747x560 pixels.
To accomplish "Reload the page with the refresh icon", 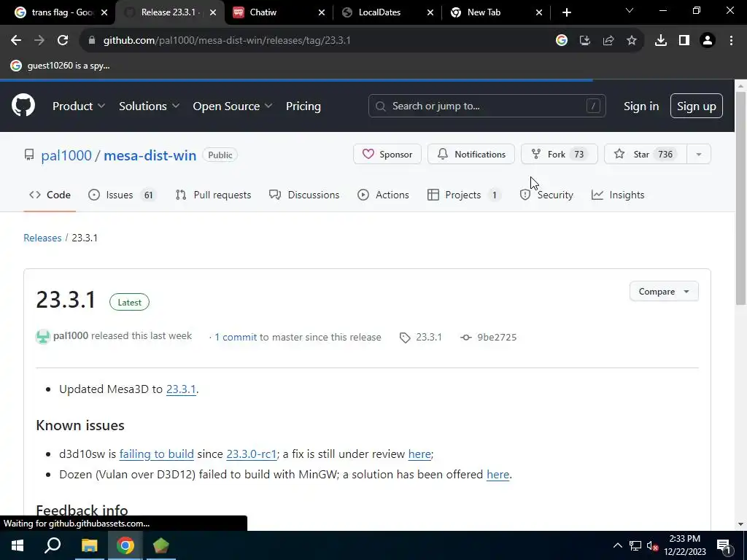I will [63, 41].
